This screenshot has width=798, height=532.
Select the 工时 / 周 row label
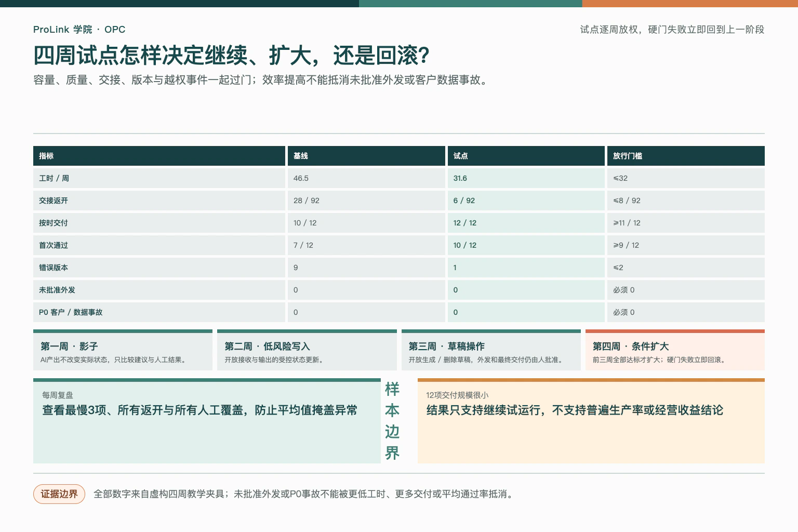click(159, 178)
